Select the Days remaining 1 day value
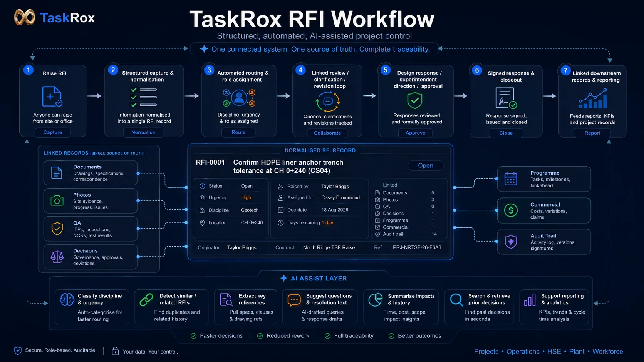The width and height of the screenshot is (644, 362). [327, 223]
